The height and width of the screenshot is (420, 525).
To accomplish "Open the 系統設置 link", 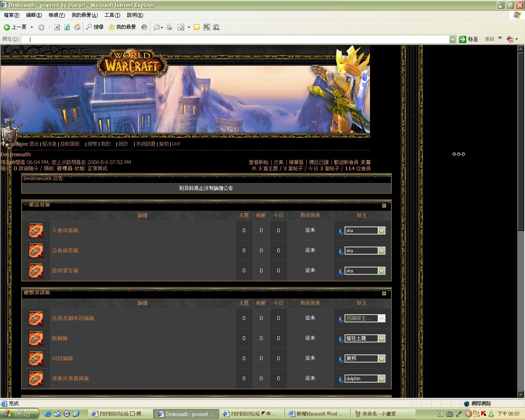I will click(x=146, y=144).
